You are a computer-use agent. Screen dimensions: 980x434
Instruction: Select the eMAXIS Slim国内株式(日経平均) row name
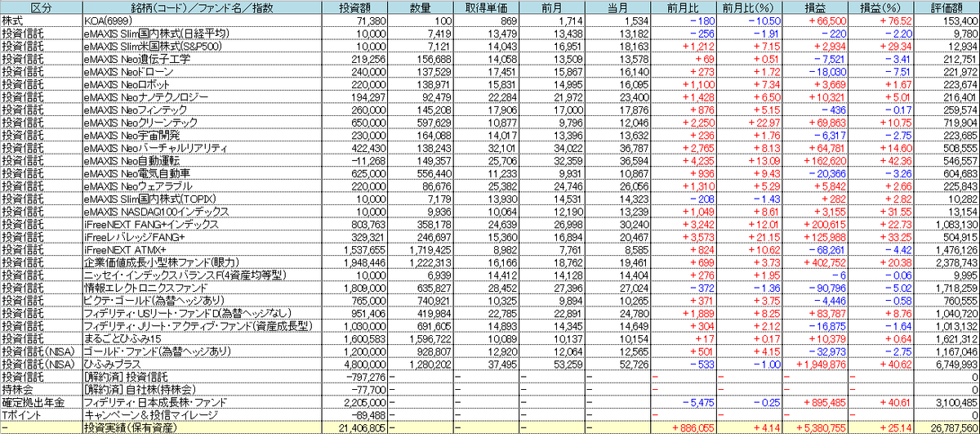[x=156, y=33]
